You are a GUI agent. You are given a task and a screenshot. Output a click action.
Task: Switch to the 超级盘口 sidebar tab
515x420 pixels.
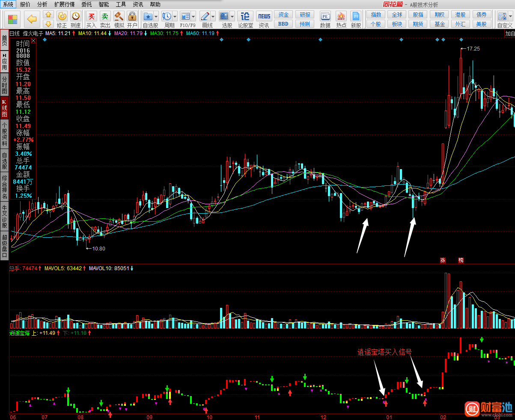click(4, 246)
